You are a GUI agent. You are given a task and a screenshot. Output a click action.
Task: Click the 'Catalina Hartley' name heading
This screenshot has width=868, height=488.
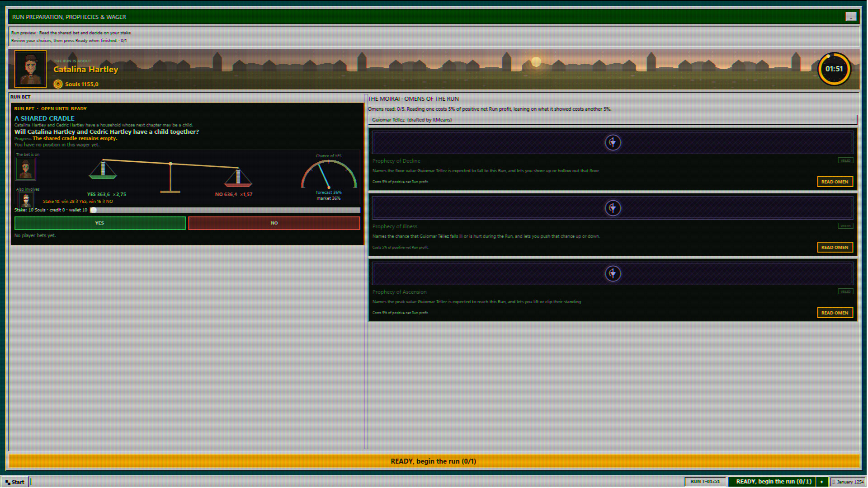86,70
